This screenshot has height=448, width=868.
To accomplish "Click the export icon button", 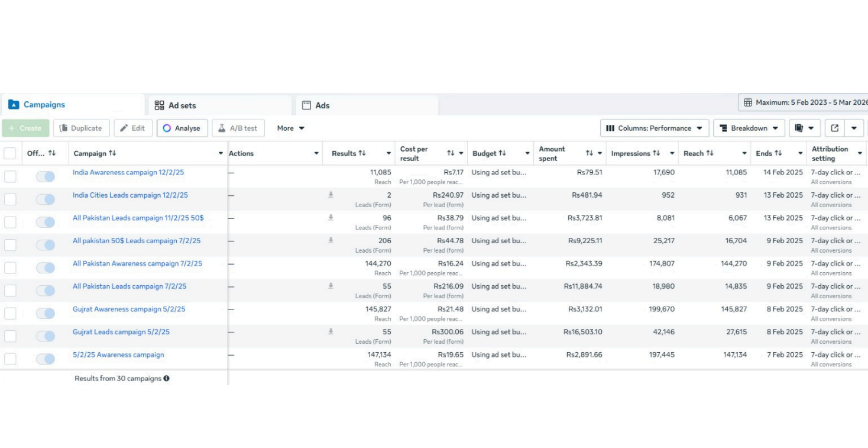I will 834,128.
